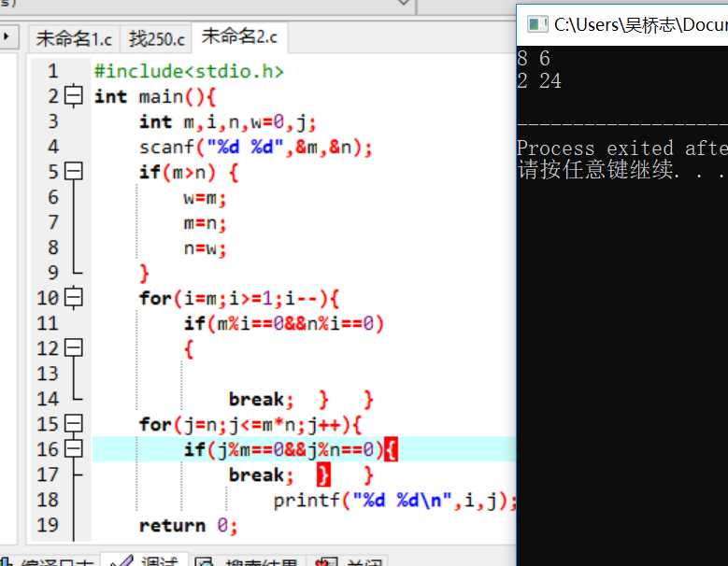This screenshot has height=566, width=728.
Task: Open the 搜索结果 tab in bottom panel
Action: pyautogui.click(x=249, y=560)
